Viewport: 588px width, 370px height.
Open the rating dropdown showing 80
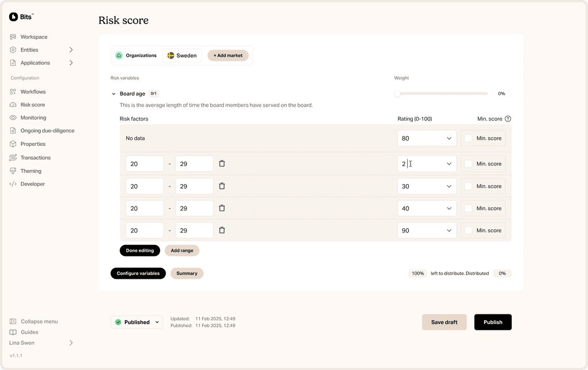pos(427,138)
